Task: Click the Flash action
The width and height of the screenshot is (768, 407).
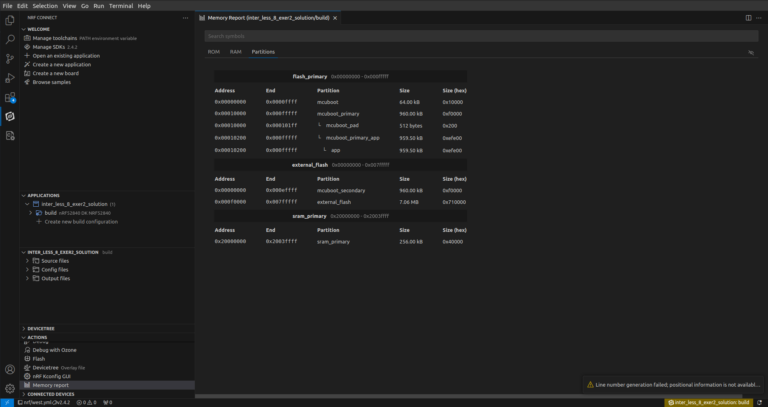Action: click(x=39, y=358)
